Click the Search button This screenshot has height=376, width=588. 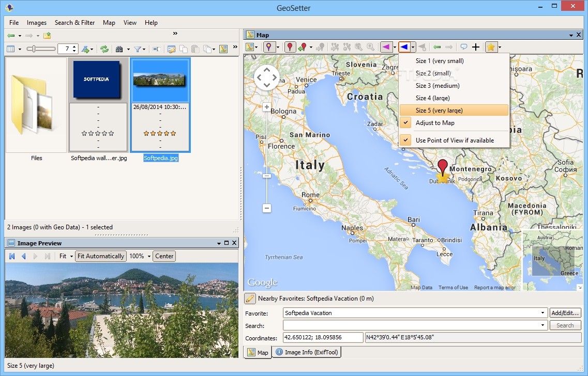point(565,325)
